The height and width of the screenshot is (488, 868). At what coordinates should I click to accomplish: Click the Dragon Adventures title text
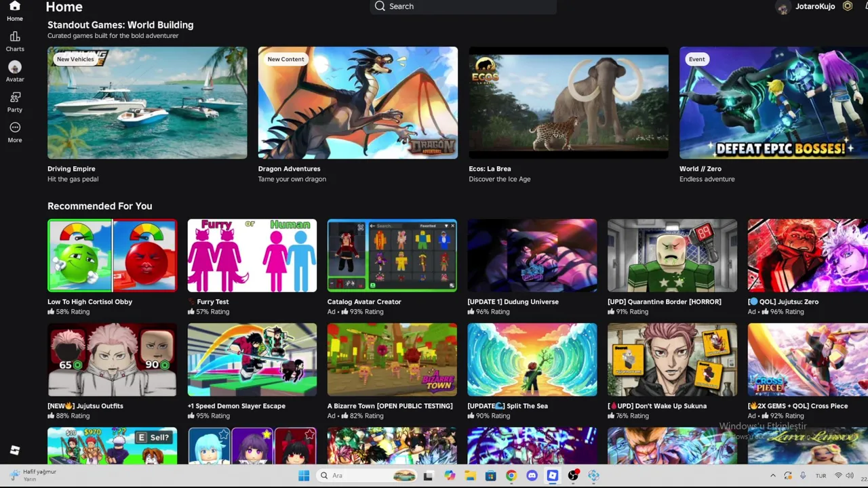click(289, 169)
